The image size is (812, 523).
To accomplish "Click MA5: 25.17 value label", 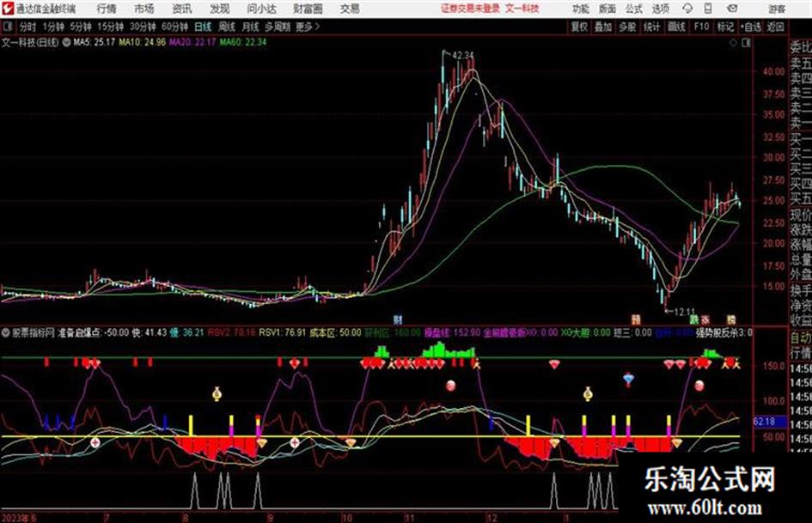I will pos(94,42).
